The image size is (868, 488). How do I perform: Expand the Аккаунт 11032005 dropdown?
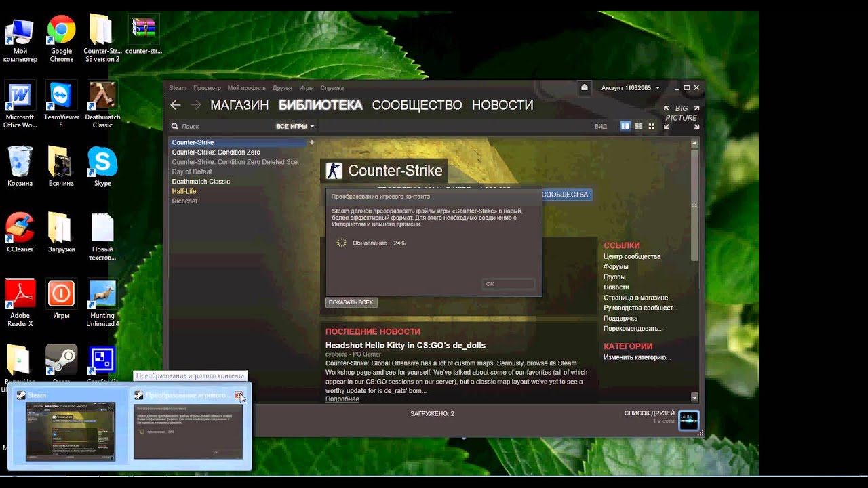[631, 88]
